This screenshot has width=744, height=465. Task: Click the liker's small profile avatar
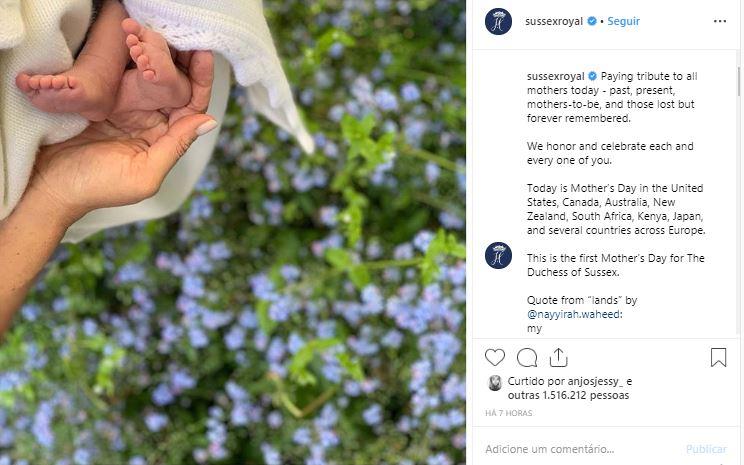click(x=495, y=383)
